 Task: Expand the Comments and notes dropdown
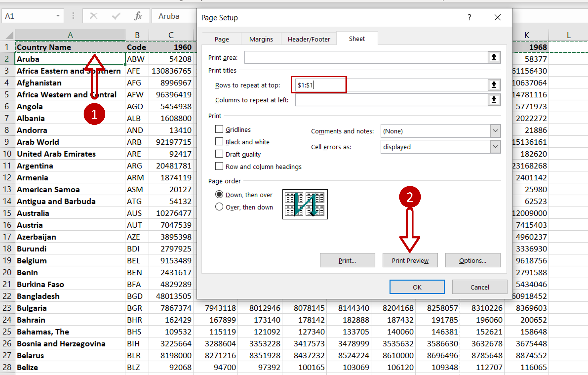[x=495, y=131]
